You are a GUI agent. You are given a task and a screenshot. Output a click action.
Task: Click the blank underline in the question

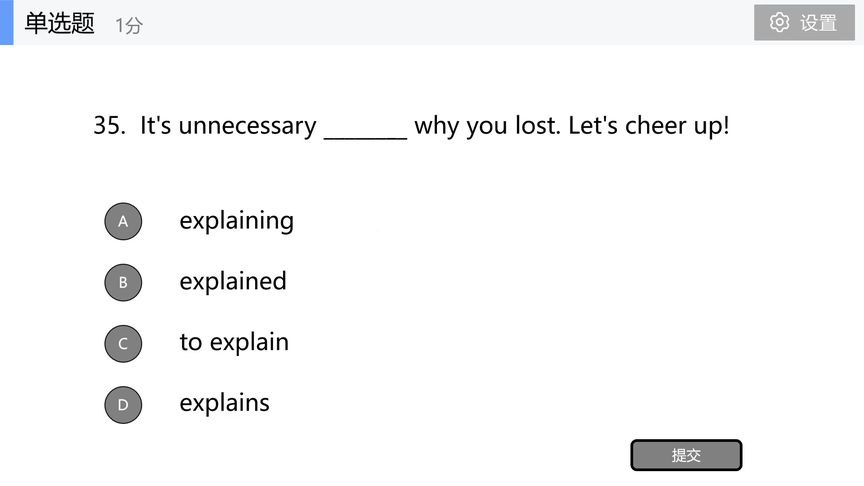[x=365, y=138]
